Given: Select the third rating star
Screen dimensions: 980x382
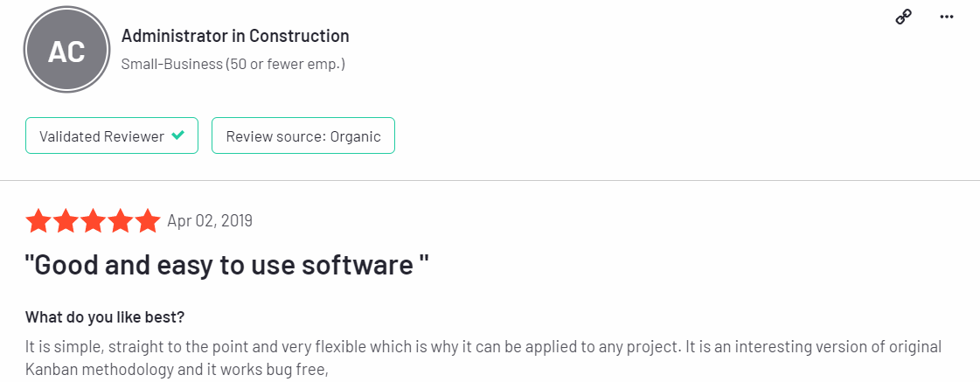Looking at the screenshot, I should click(x=94, y=221).
